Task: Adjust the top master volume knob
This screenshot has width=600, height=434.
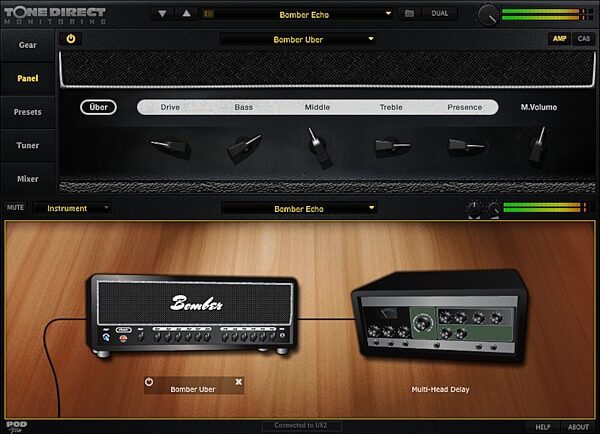Action: pyautogui.click(x=488, y=15)
